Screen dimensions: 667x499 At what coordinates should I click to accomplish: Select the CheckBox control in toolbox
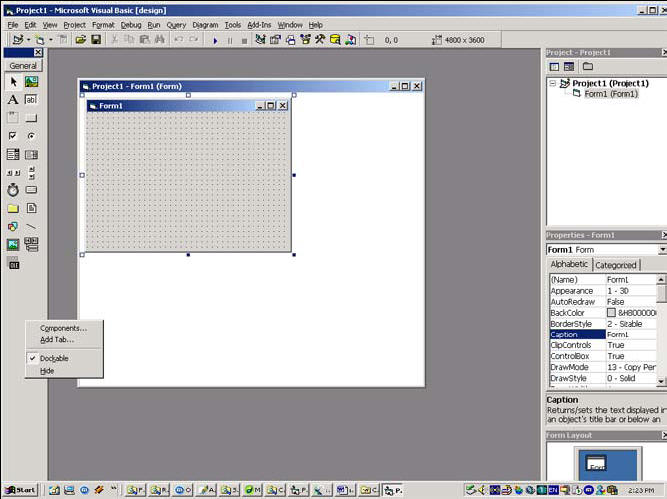[x=13, y=136]
